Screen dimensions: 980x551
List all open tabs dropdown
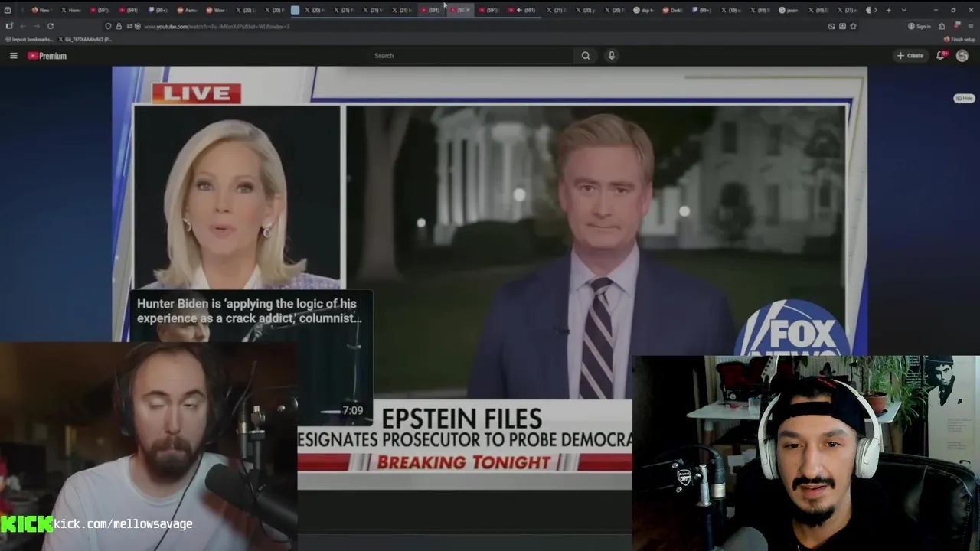(x=904, y=10)
